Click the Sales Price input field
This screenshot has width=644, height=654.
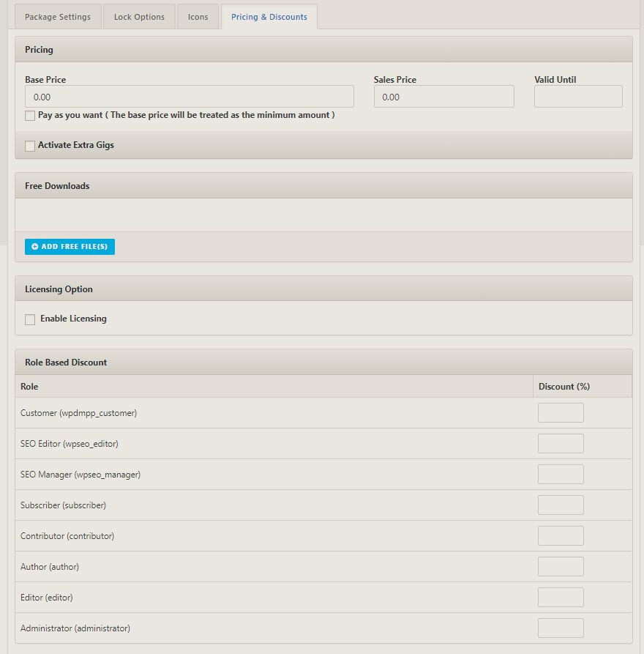[443, 96]
